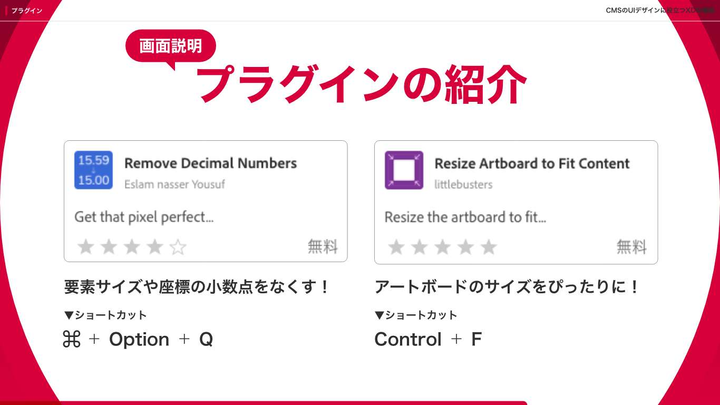Click the first star under Remove Decimal Numbers
This screenshot has height=405, width=720.
click(86, 246)
